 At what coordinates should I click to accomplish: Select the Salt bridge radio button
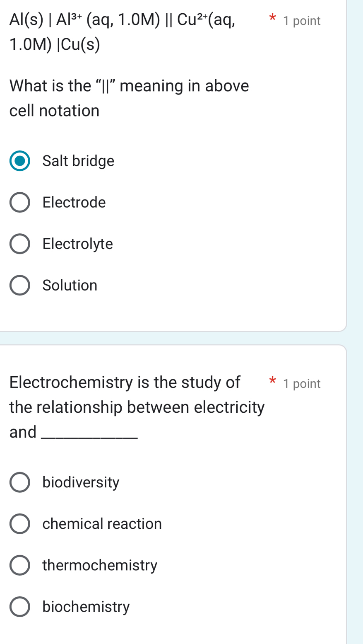click(x=20, y=161)
